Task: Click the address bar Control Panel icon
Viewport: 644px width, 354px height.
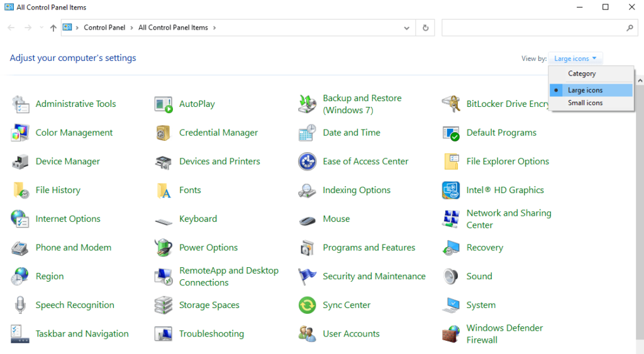Action: pyautogui.click(x=67, y=27)
